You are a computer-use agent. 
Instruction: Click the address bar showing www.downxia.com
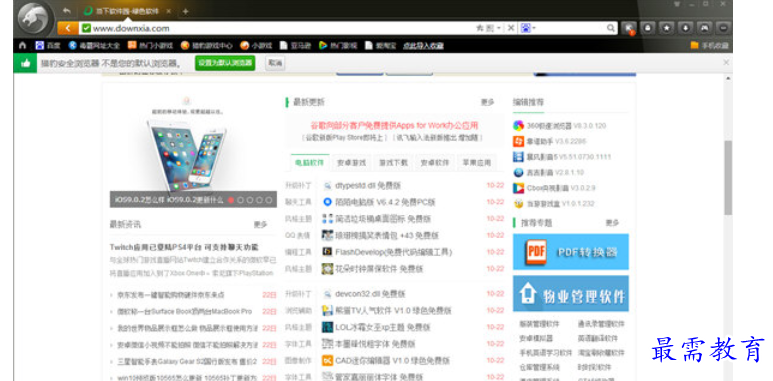point(276,28)
